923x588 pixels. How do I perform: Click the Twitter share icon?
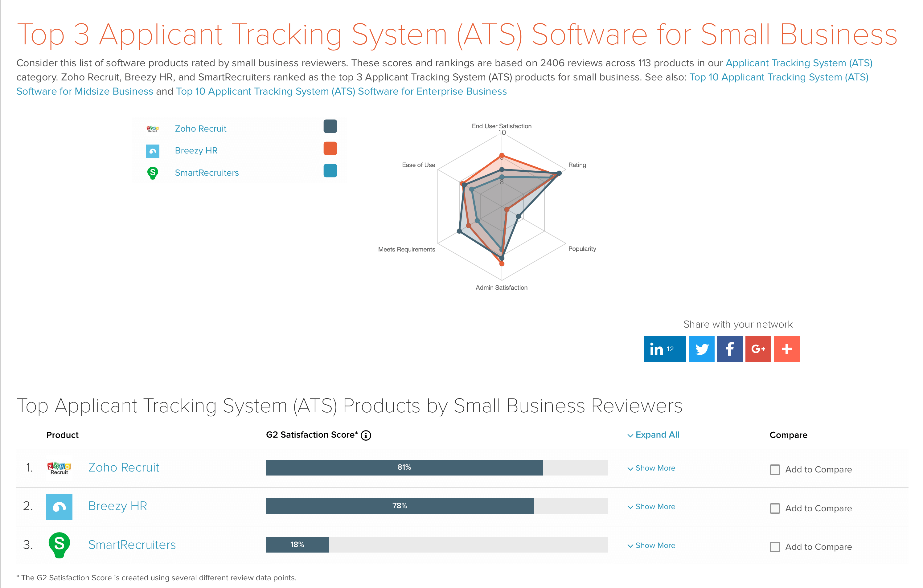click(x=701, y=349)
